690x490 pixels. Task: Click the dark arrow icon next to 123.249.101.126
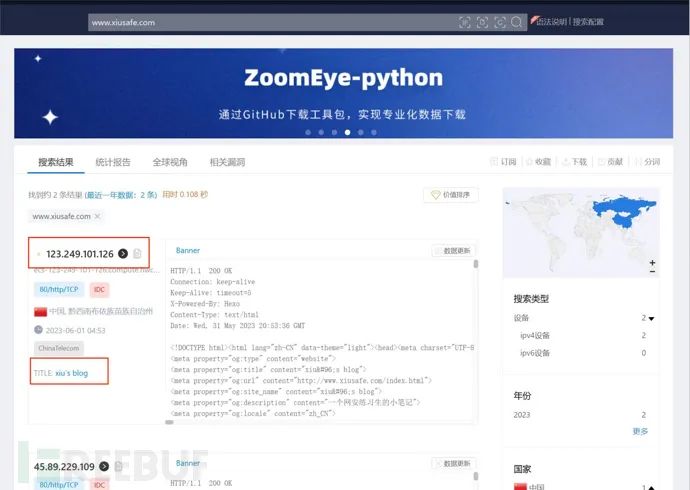coord(123,254)
